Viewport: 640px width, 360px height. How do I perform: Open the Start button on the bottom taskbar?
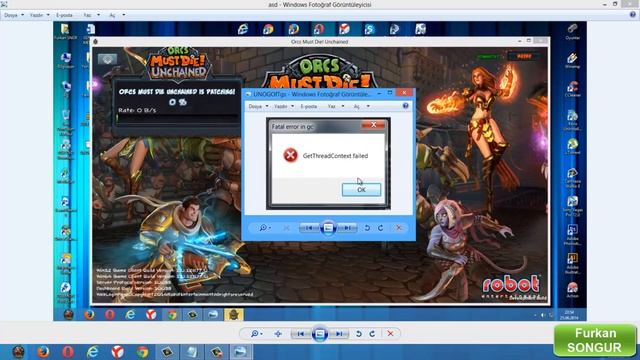pyautogui.click(x=18, y=352)
